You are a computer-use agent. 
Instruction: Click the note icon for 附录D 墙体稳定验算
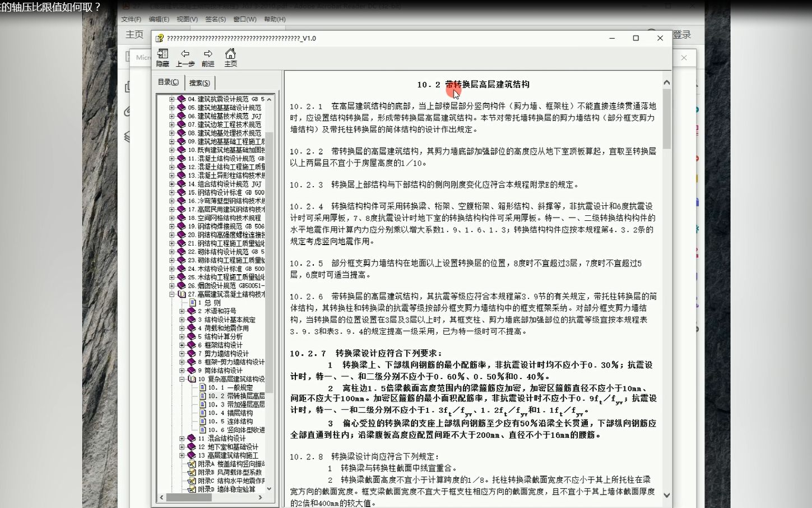point(192,489)
